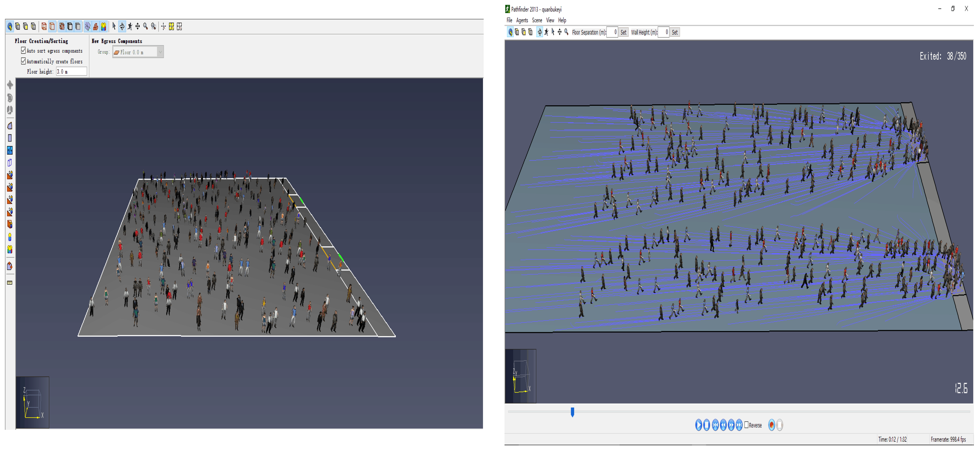Click Set button next to Wall Height
Viewport: 980px width, 450px height.
point(674,32)
